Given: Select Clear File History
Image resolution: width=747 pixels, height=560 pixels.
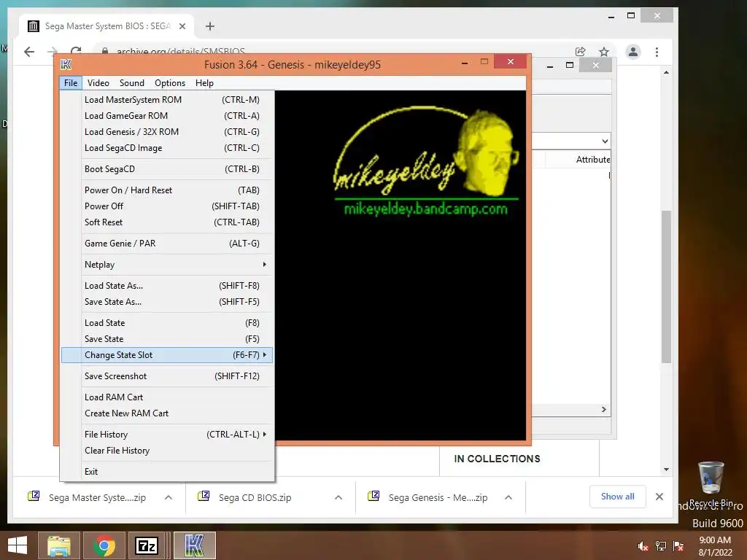Looking at the screenshot, I should (x=167, y=451).
